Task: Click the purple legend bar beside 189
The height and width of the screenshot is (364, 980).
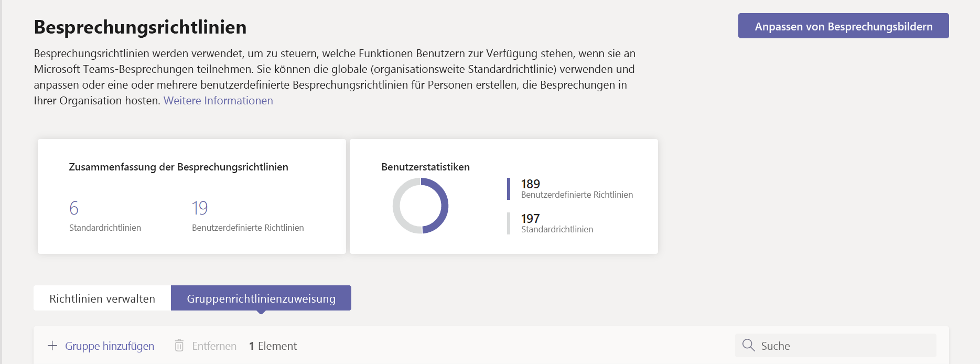Action: pyautogui.click(x=509, y=189)
